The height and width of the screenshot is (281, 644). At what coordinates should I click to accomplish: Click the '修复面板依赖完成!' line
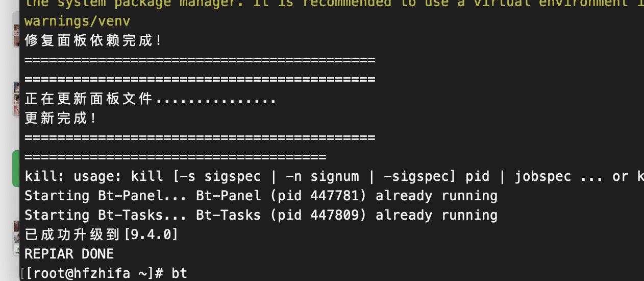pos(93,40)
